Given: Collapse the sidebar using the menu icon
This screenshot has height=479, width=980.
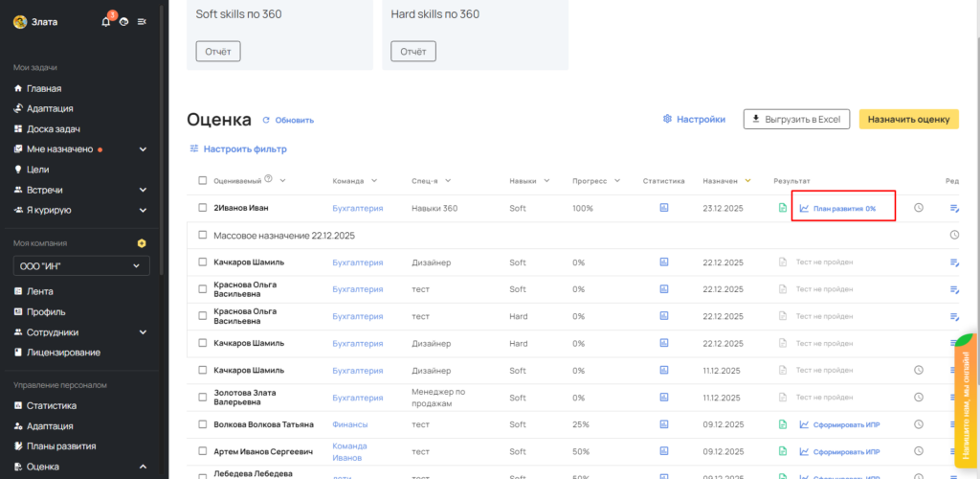Looking at the screenshot, I should click(x=143, y=21).
